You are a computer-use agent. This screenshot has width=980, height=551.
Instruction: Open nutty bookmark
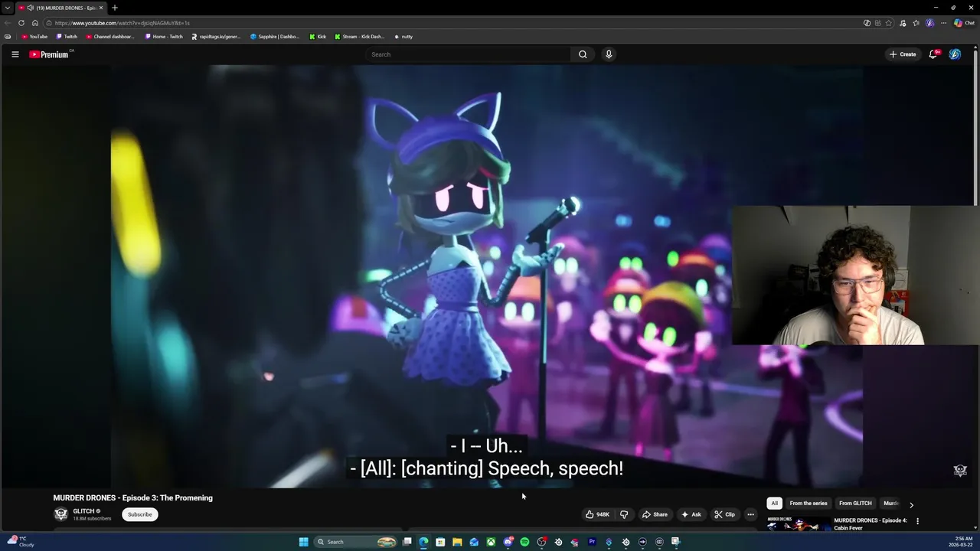[x=403, y=37]
